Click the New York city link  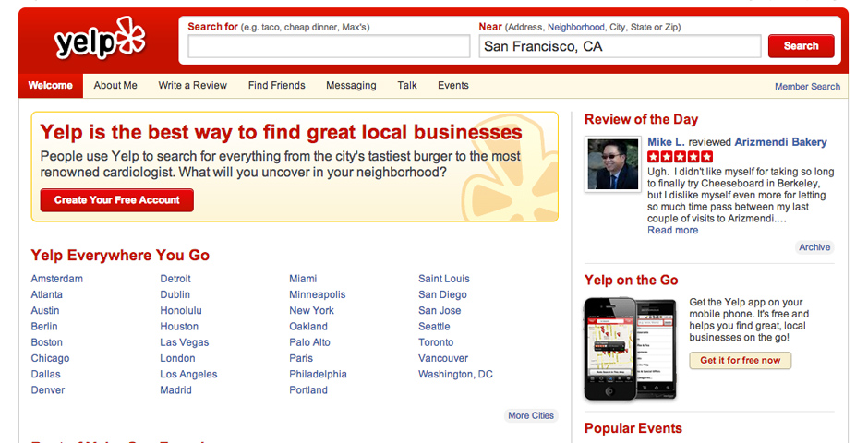pos(311,311)
